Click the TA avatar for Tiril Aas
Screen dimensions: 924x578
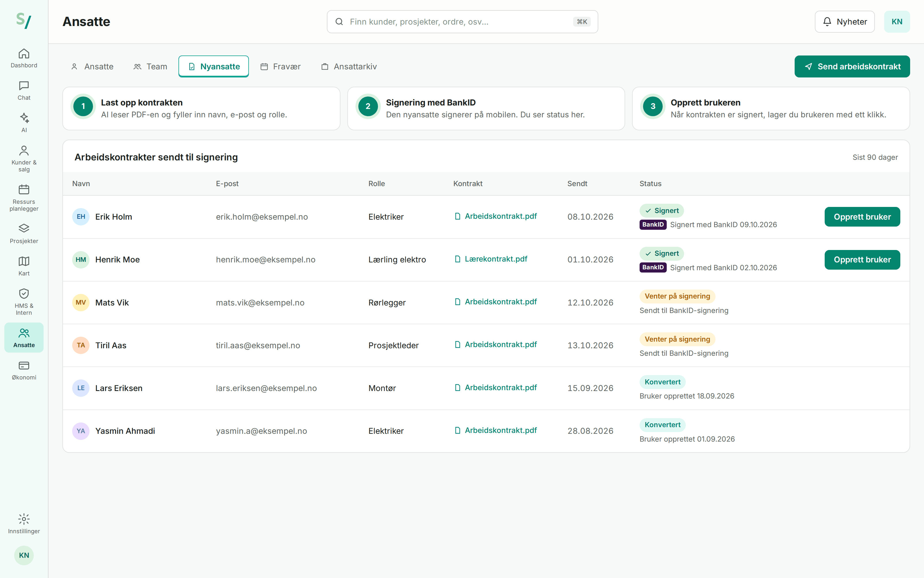coord(81,345)
